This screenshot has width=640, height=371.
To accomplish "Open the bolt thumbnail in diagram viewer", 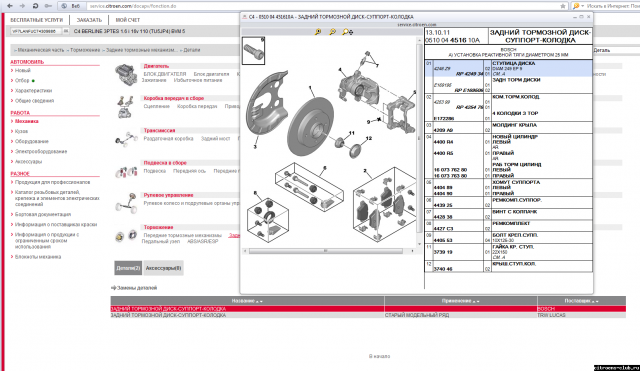I will [x=253, y=51].
